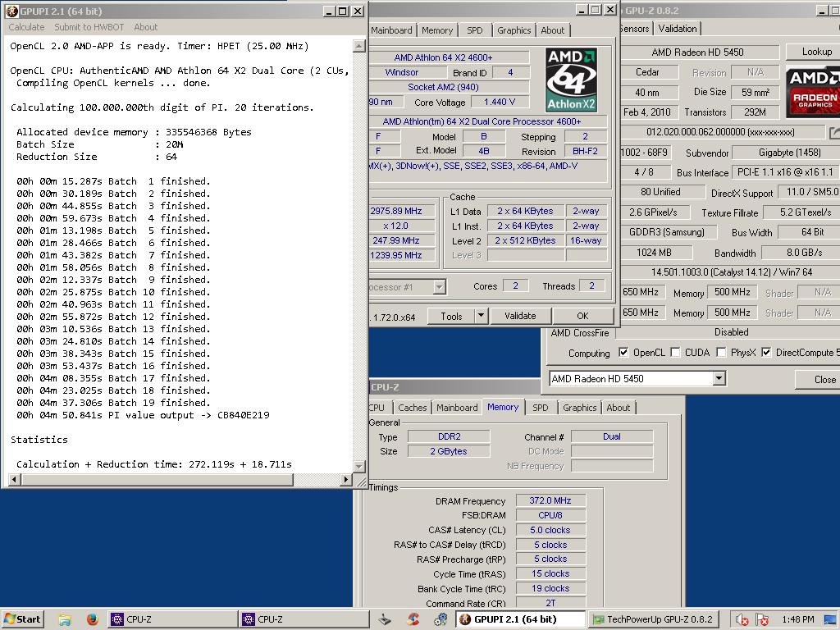Click the vertical scroll down arrow in GPUPI
The image size is (840, 630).
tap(359, 467)
